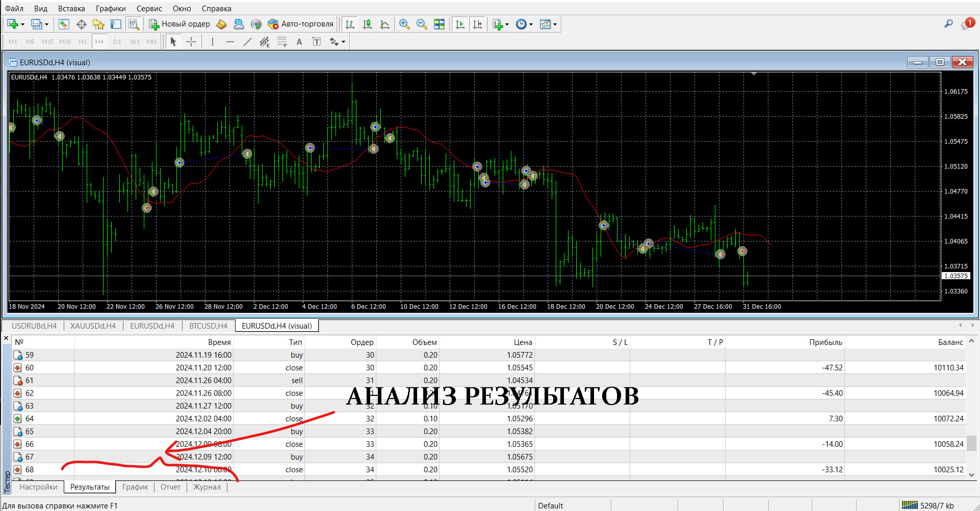
Task: Zoom out on the chart
Action: (x=422, y=24)
